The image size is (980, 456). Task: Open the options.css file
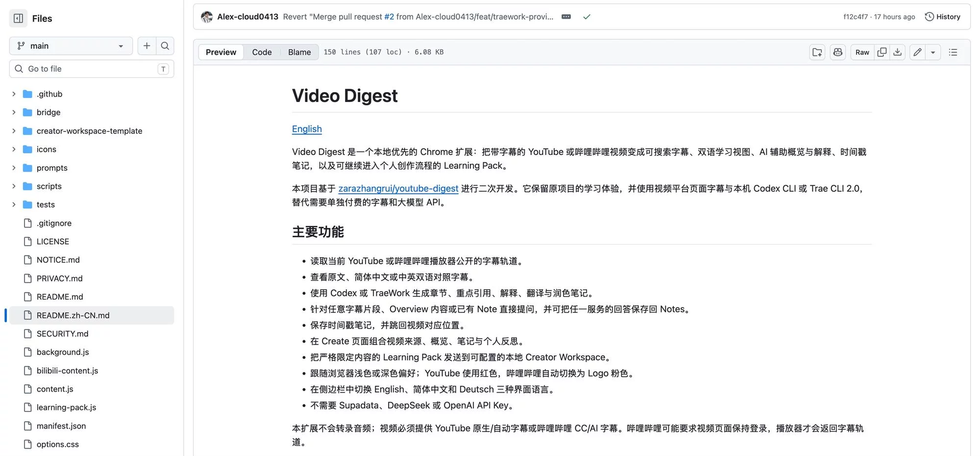click(57, 444)
